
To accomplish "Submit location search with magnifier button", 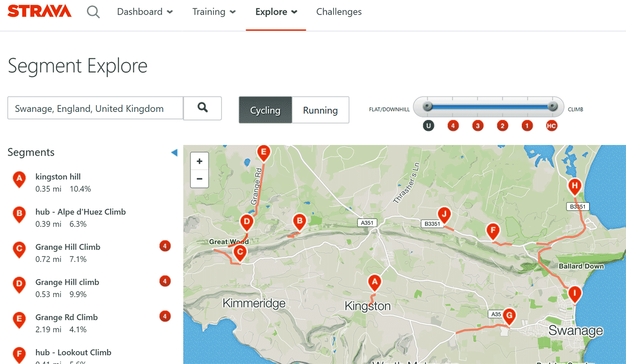I will (202, 108).
